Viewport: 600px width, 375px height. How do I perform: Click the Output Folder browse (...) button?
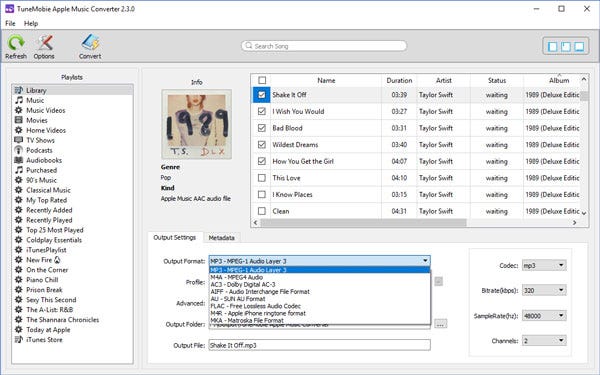(440, 324)
